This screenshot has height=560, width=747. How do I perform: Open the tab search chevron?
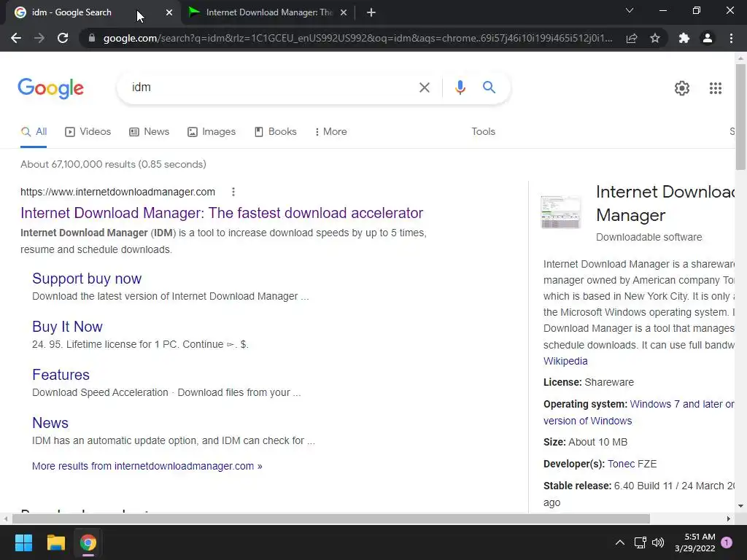pyautogui.click(x=630, y=10)
